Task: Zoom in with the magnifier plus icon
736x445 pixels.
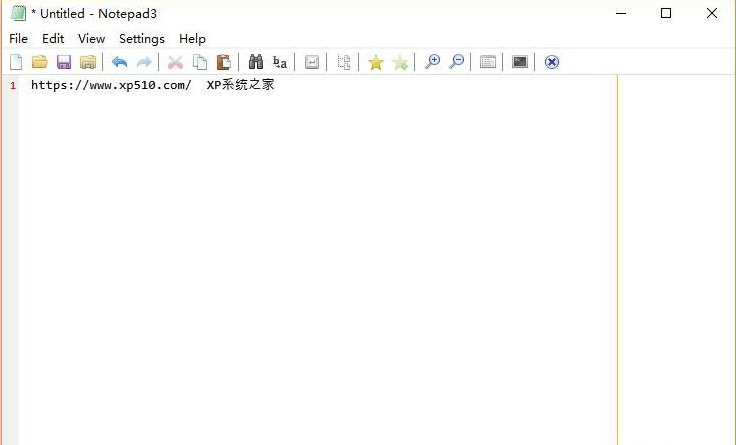Action: (x=432, y=61)
